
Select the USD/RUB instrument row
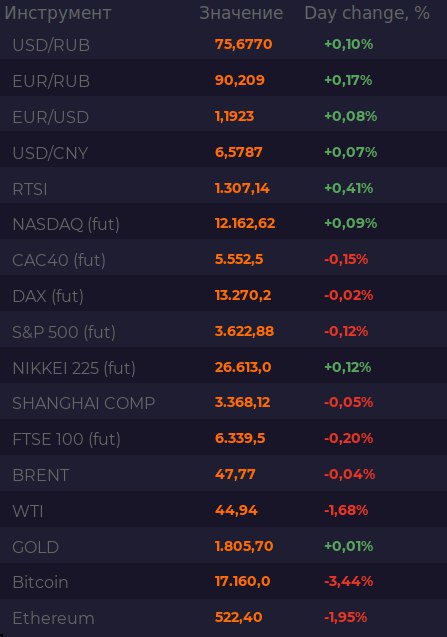(224, 45)
